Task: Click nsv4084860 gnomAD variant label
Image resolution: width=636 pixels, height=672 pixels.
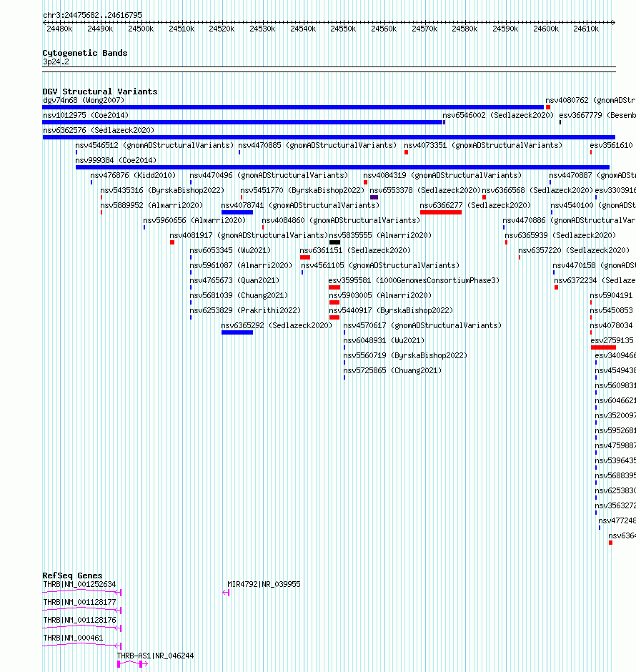Action: (x=341, y=220)
